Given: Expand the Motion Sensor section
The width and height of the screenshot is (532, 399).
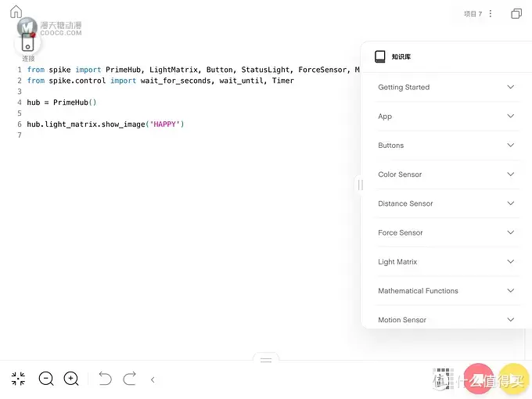Looking at the screenshot, I should click(x=447, y=320).
